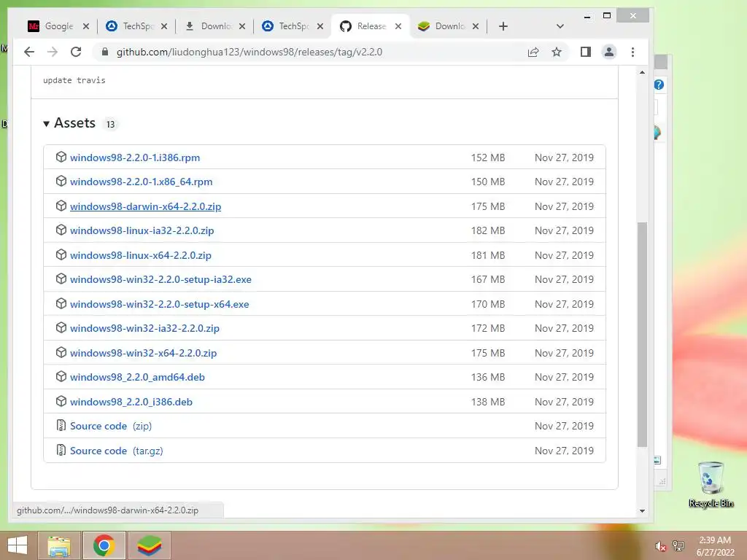This screenshot has width=747, height=560.
Task: Click the date of windows98-linux-x64 zip row
Action: coord(564,255)
